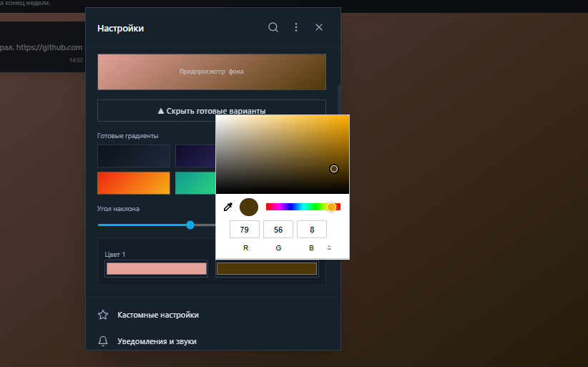Close the Настройки panel

[319, 27]
